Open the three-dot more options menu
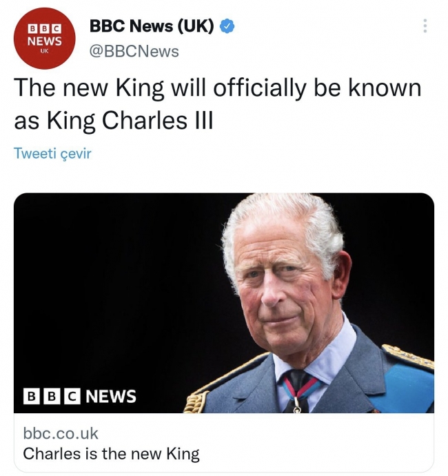This screenshot has width=448, height=476. tap(425, 26)
